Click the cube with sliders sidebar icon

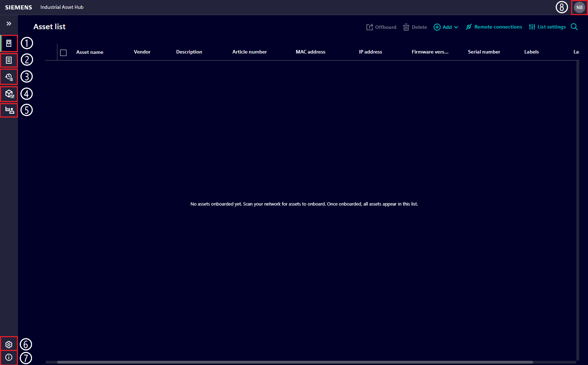9,94
